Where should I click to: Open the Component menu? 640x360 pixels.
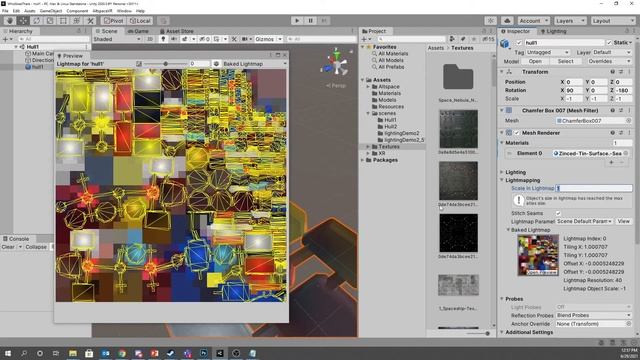(x=77, y=11)
